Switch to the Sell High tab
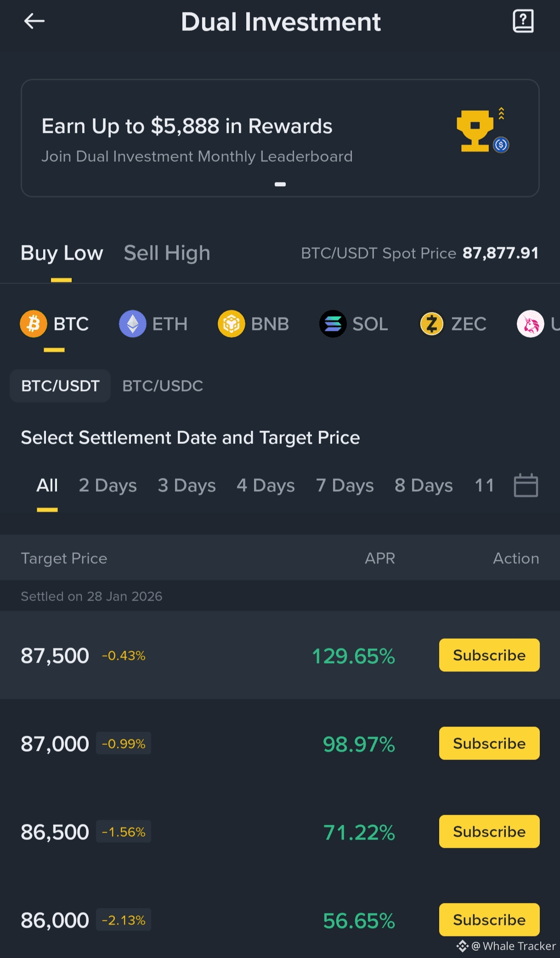The image size is (560, 958). (167, 253)
